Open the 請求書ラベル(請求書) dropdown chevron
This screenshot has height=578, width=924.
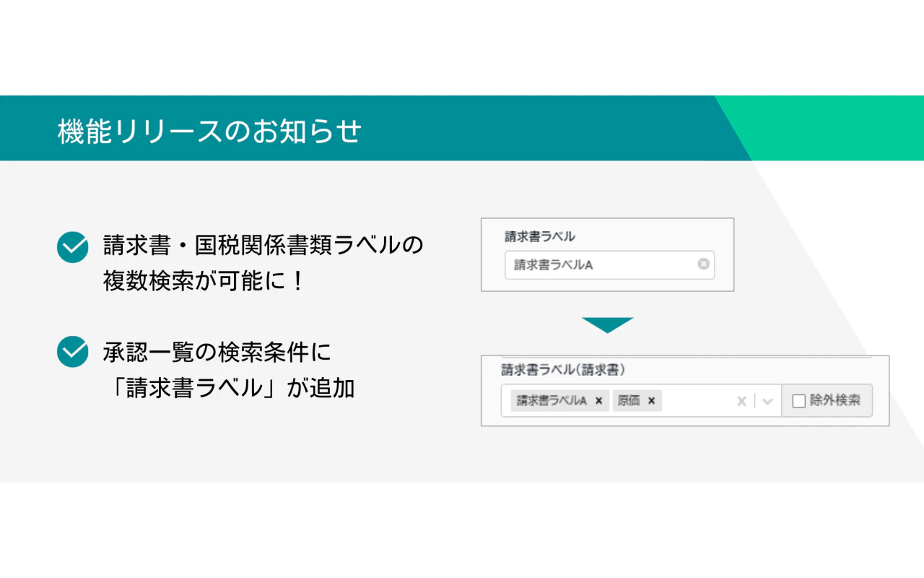point(767,401)
